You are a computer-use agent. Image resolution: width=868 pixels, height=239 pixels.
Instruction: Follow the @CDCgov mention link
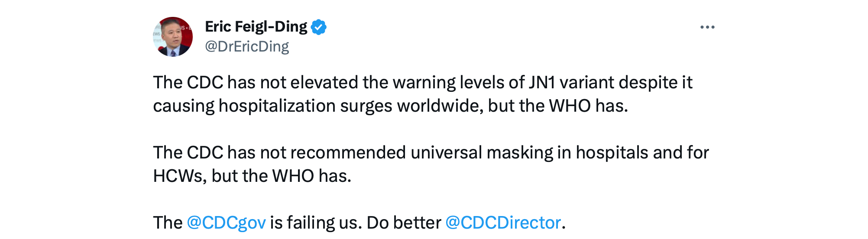point(226,223)
